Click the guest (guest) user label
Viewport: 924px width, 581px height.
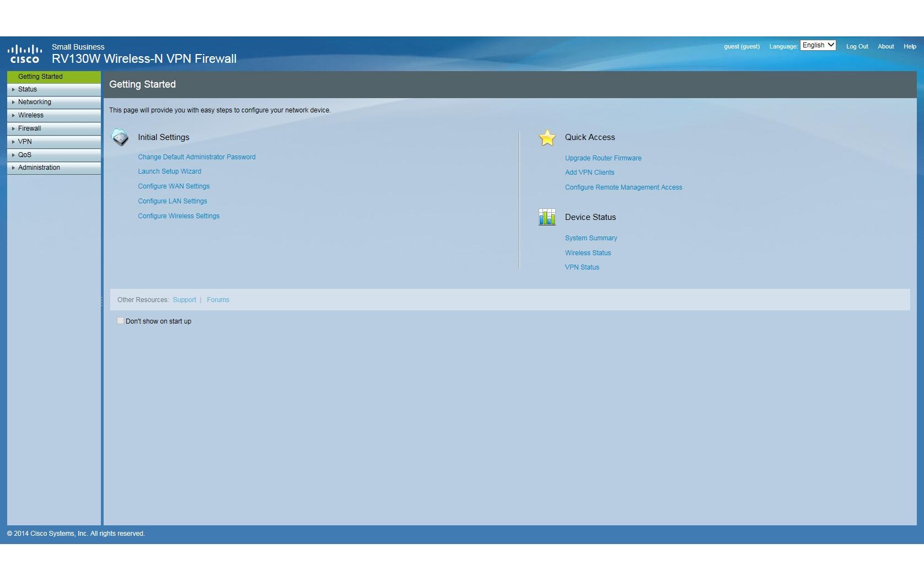click(x=742, y=46)
